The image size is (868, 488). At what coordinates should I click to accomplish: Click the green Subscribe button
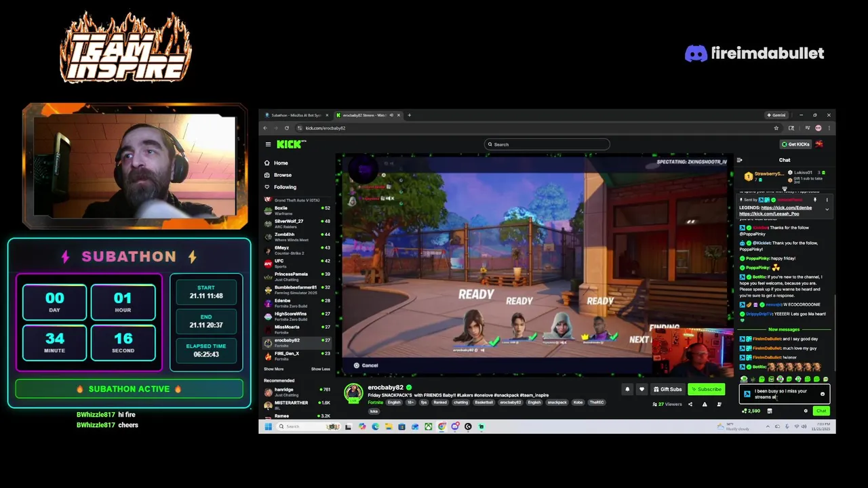(x=706, y=389)
